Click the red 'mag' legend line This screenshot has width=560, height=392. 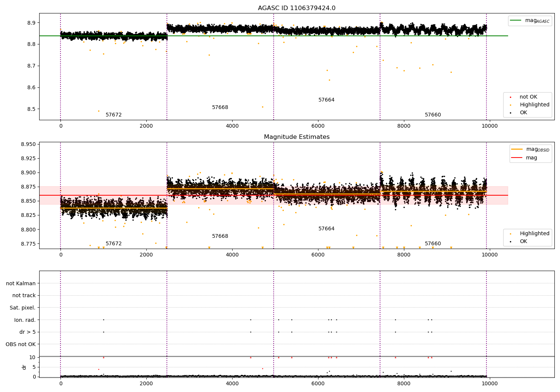[517, 158]
